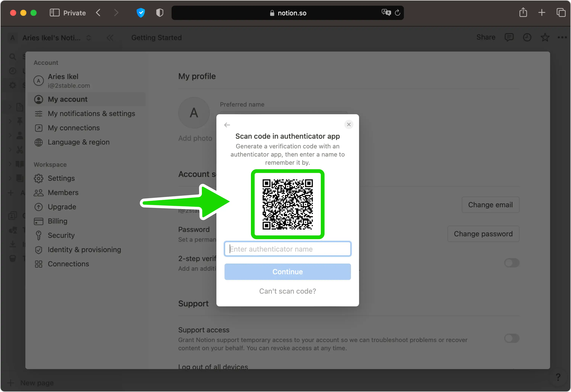Open the Security section
The height and width of the screenshot is (392, 571).
click(x=87, y=235)
